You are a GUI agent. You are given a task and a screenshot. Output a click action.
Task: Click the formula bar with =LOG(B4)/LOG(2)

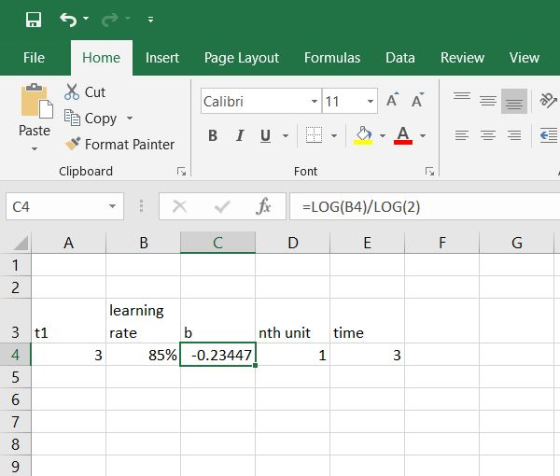(425, 206)
